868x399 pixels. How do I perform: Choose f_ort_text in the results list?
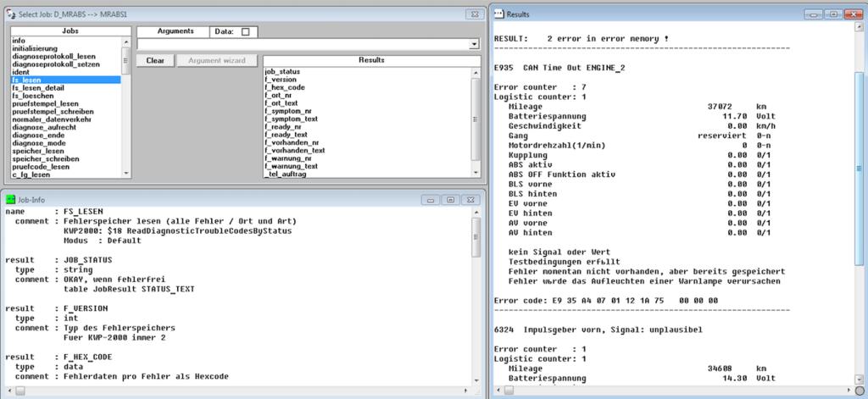click(x=281, y=103)
